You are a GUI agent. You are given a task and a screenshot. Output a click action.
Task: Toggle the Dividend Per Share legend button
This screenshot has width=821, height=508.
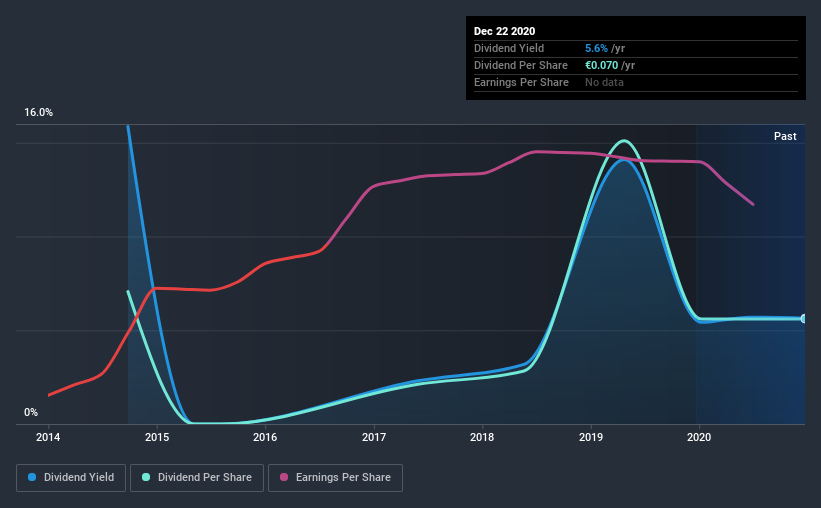pyautogui.click(x=197, y=478)
